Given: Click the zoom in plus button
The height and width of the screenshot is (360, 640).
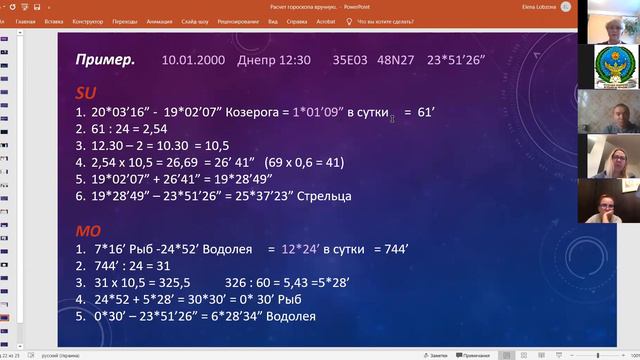Looking at the screenshot, I should point(623,356).
